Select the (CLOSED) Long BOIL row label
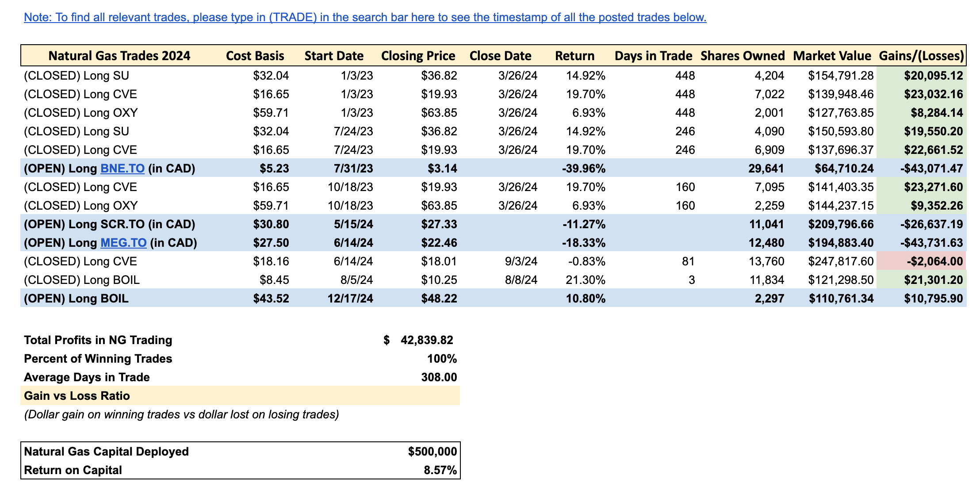The width and height of the screenshot is (980, 498). [82, 280]
